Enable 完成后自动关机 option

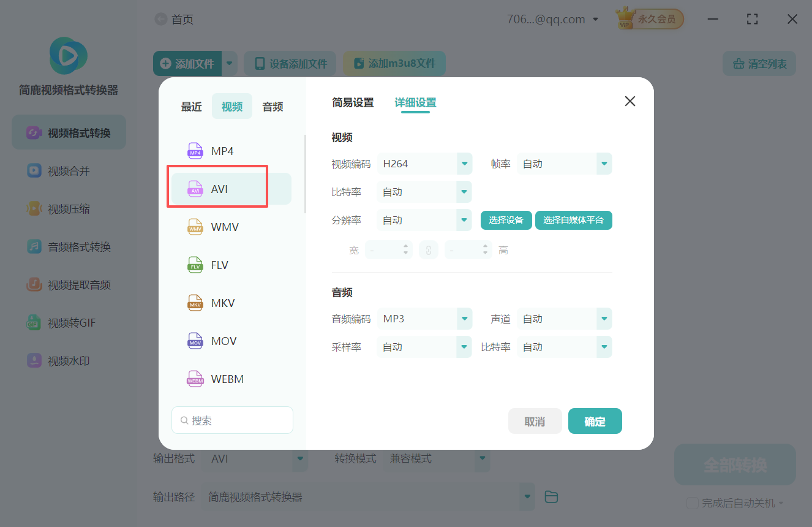[692, 502]
